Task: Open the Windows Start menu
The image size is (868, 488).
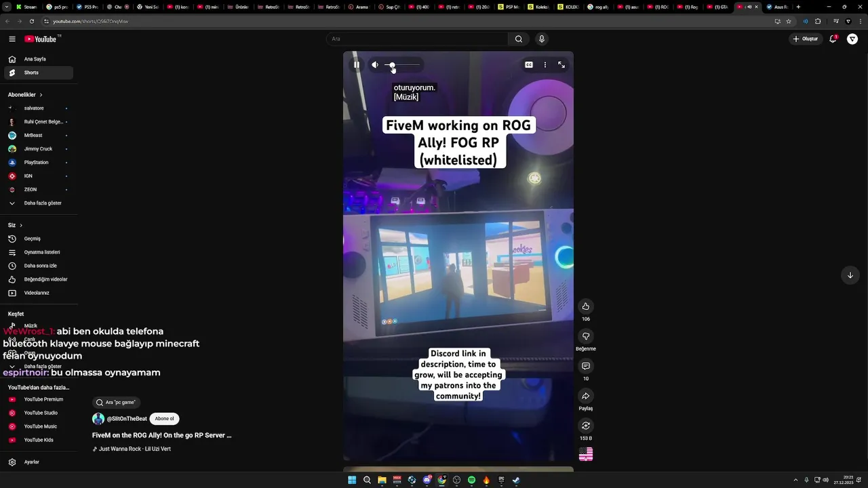Action: 352,481
